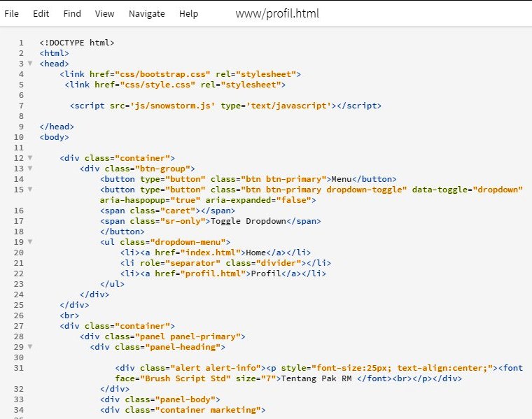Image resolution: width=532 pixels, height=419 pixels.
Task: Collapse the head tag fold at line 3
Action: point(30,64)
